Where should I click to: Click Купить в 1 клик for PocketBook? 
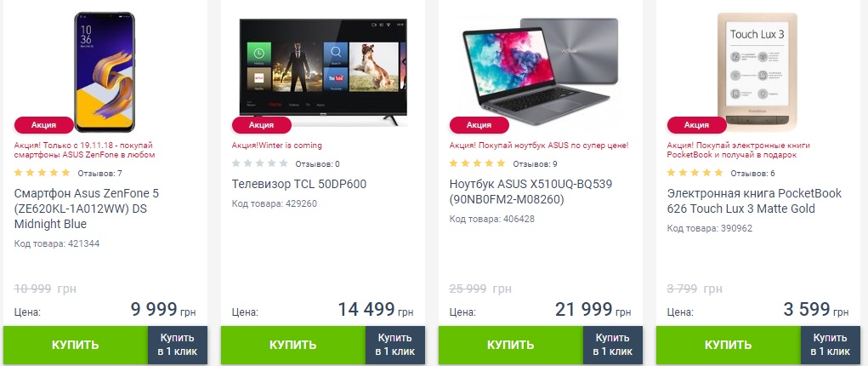pyautogui.click(x=831, y=345)
